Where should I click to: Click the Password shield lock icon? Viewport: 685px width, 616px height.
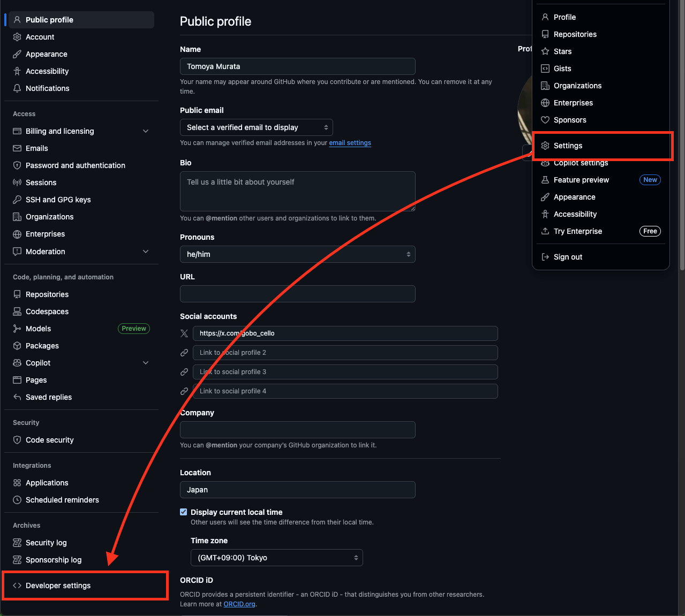tap(17, 165)
